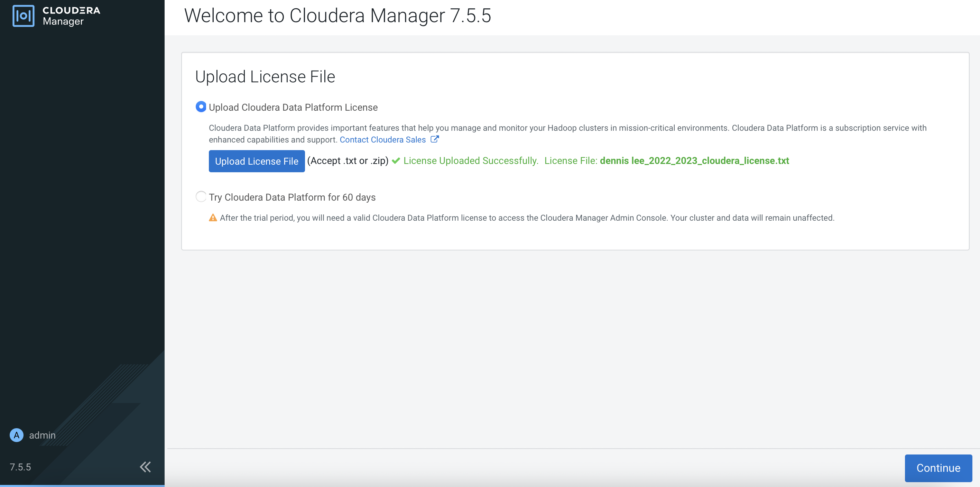980x487 pixels.
Task: Click the external link icon after Contact Sales
Action: point(434,139)
